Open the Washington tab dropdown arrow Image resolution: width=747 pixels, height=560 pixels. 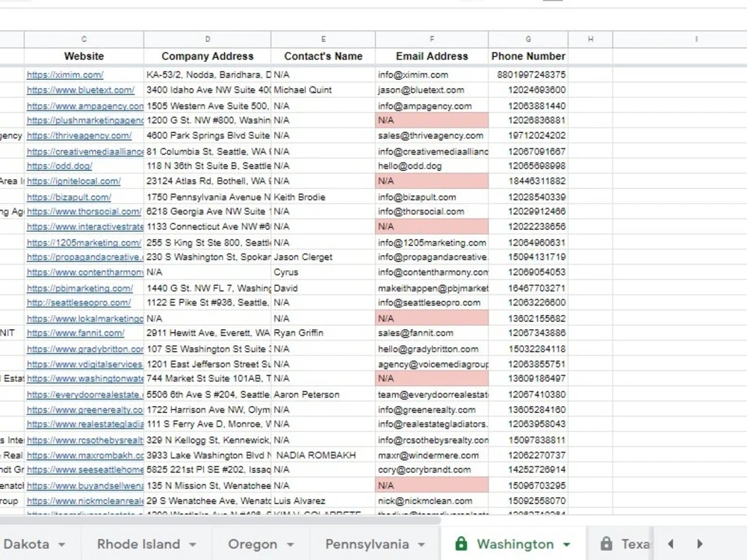[x=566, y=544]
